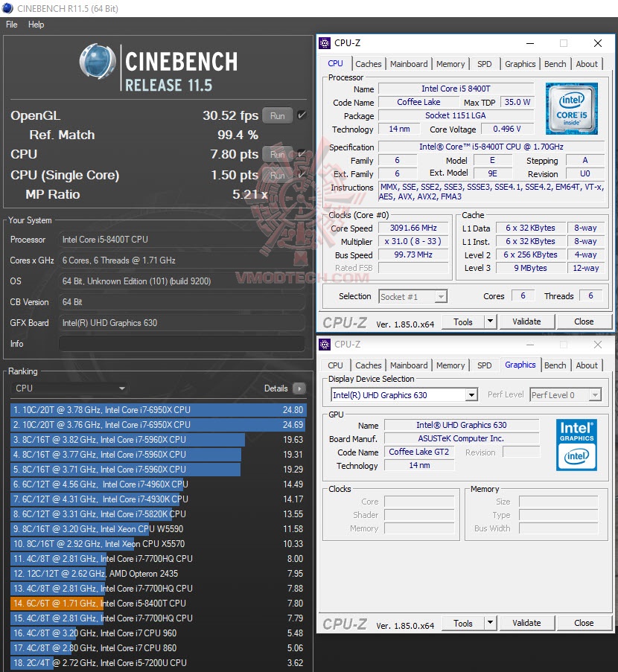Viewport: 618px width, 672px height.
Task: Select ranking row 6 i7-4960X CPU
Action: (x=158, y=484)
